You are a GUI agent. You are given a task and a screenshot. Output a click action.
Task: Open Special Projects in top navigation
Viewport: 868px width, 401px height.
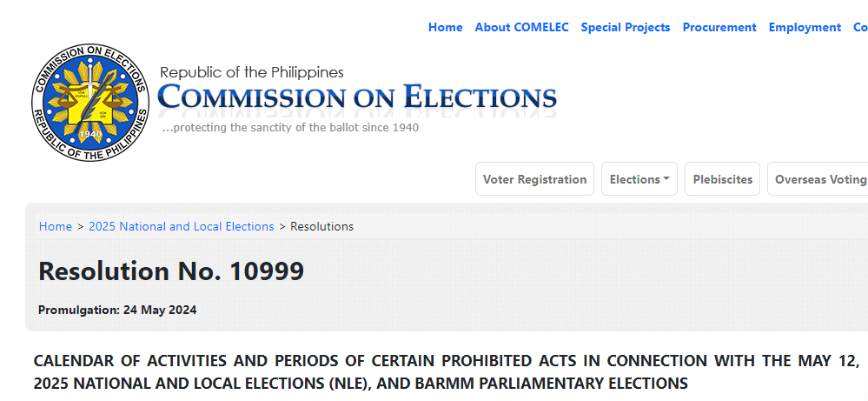tap(626, 27)
